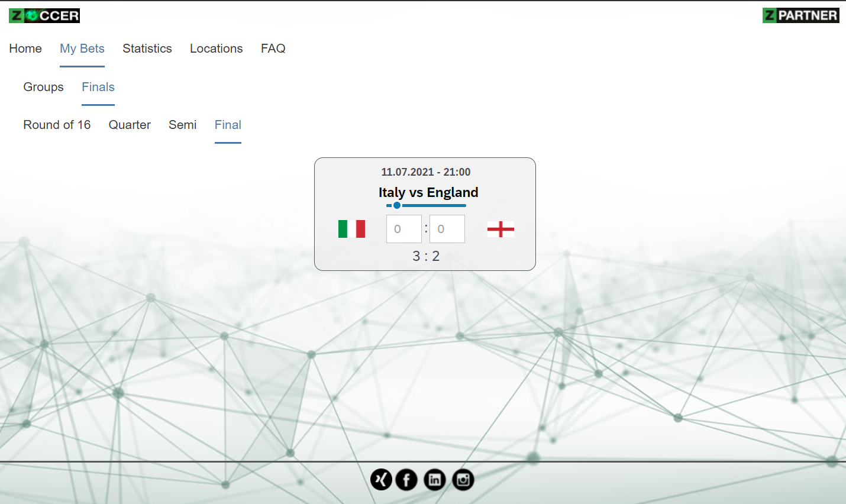Image resolution: width=846 pixels, height=504 pixels.
Task: Open the Facebook social icon
Action: click(406, 480)
